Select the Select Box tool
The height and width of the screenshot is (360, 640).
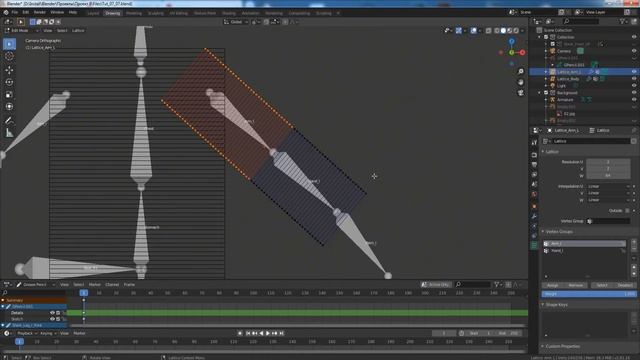tap(9, 44)
